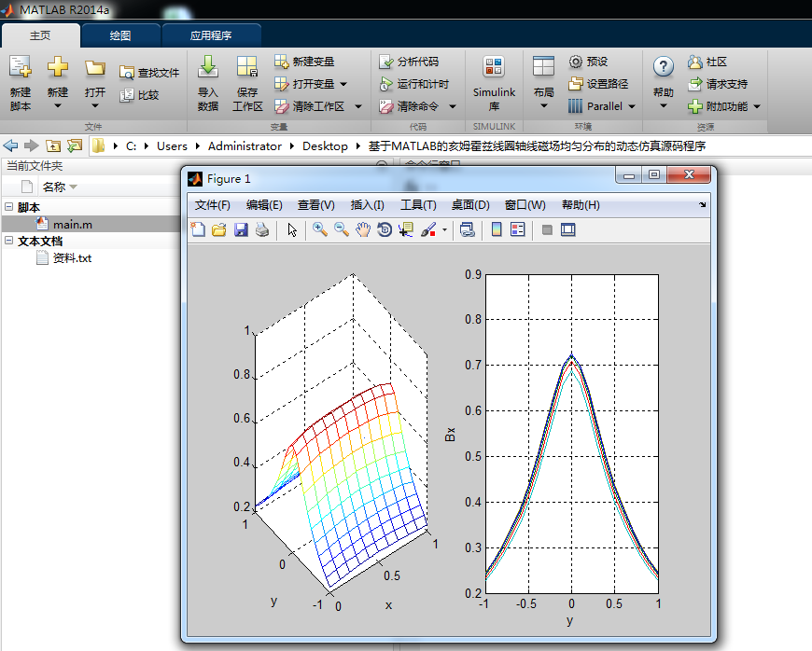Image resolution: width=812 pixels, height=651 pixels.
Task: Click Desktop in the address path
Action: pyautogui.click(x=325, y=146)
